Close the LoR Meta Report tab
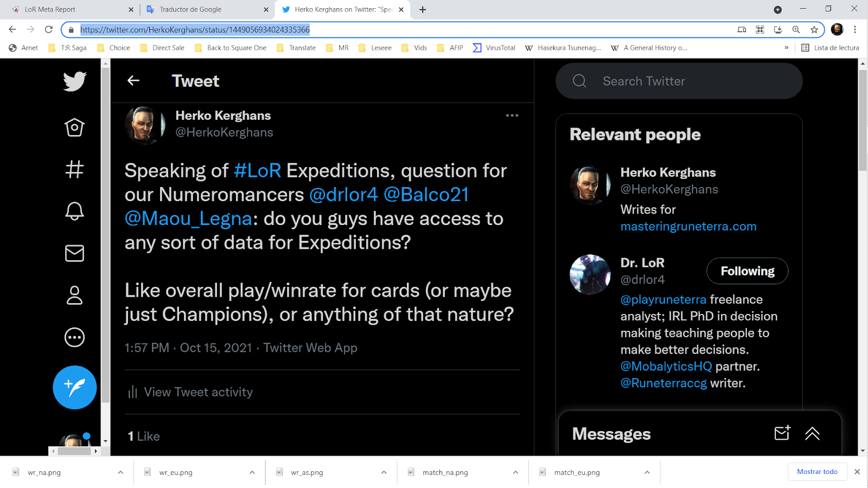 [131, 9]
